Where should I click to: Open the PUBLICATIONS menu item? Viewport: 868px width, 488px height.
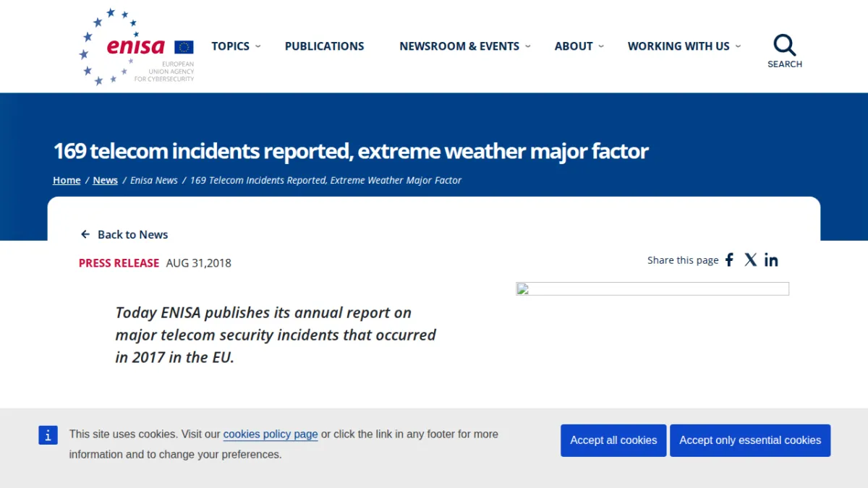[x=325, y=46]
